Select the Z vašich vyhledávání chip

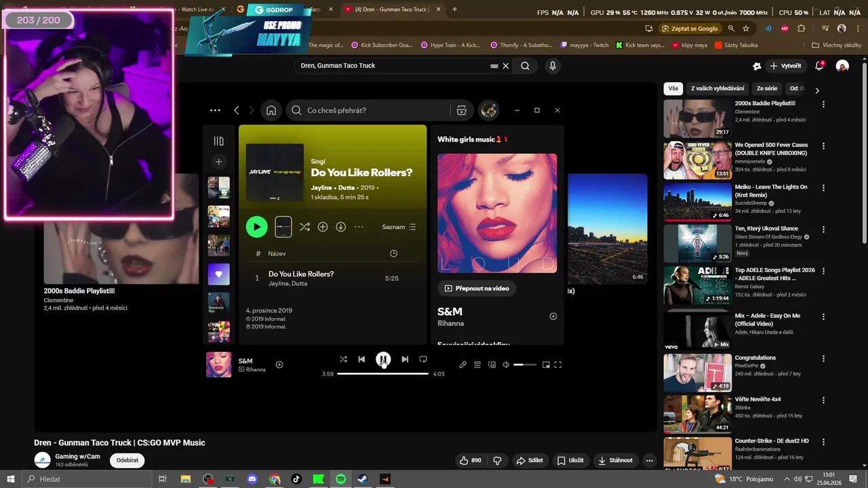(717, 88)
